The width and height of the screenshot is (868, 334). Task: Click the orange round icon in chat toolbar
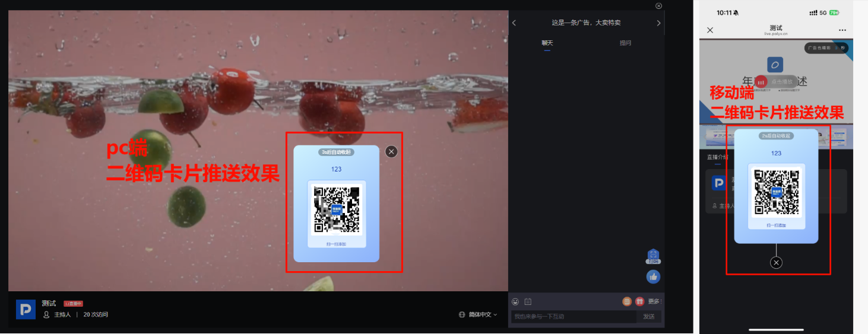click(x=627, y=301)
